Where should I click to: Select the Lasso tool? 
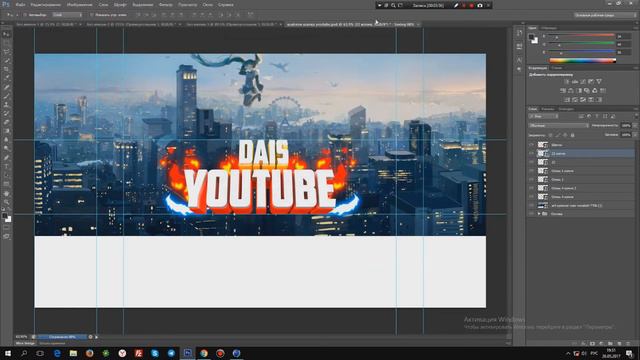tap(7, 52)
